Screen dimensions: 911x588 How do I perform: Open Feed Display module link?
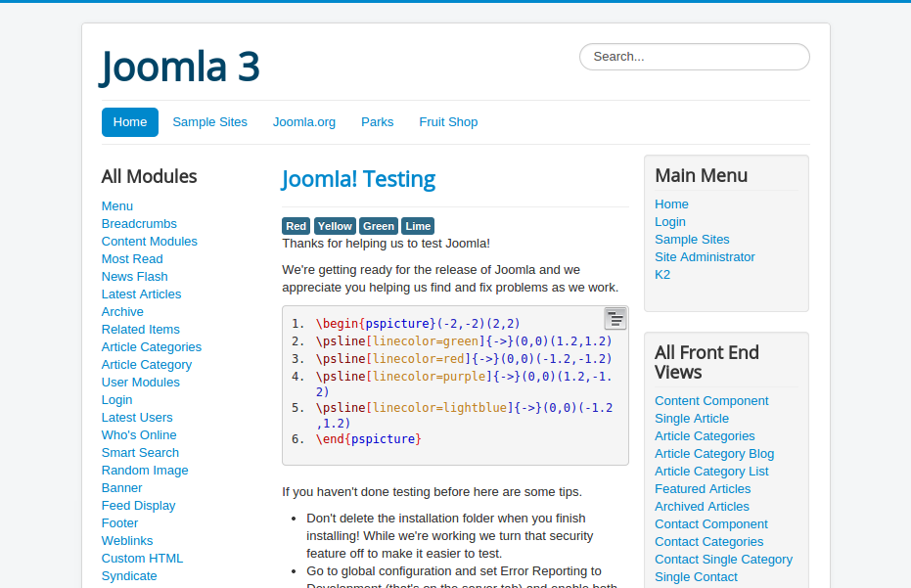(x=138, y=506)
